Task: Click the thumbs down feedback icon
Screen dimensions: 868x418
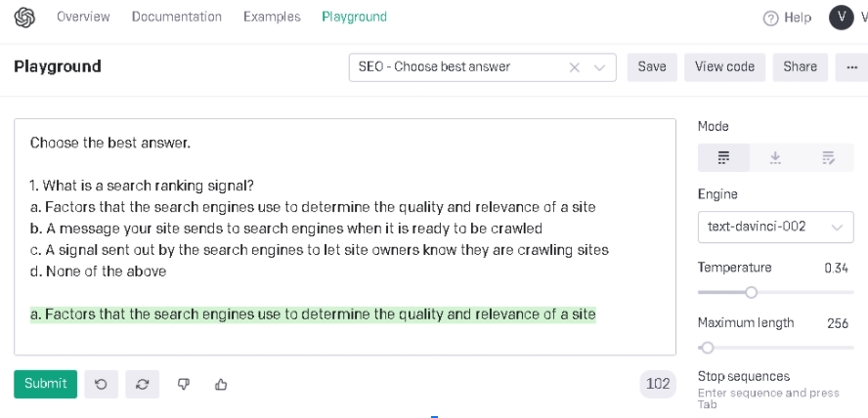Action: [x=182, y=384]
